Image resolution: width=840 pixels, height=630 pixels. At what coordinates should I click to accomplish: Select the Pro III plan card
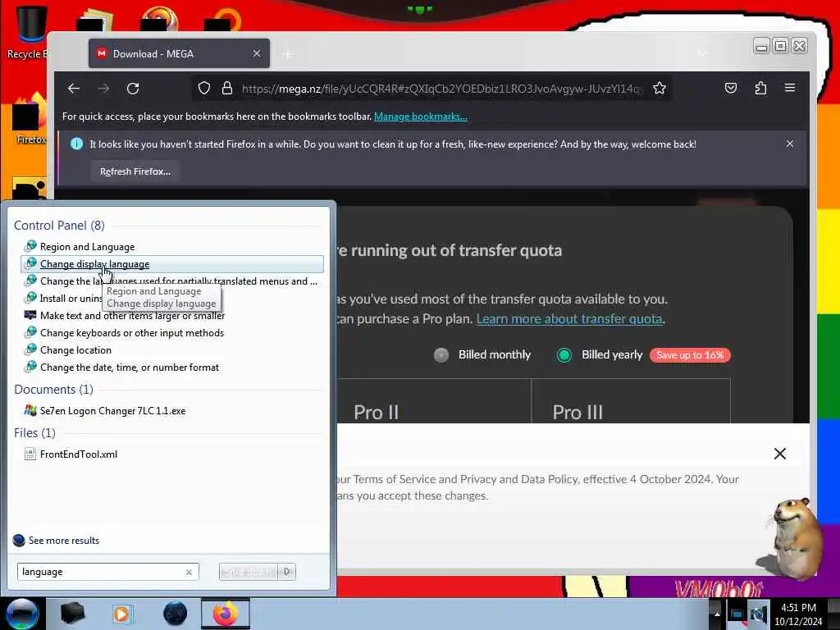click(631, 401)
